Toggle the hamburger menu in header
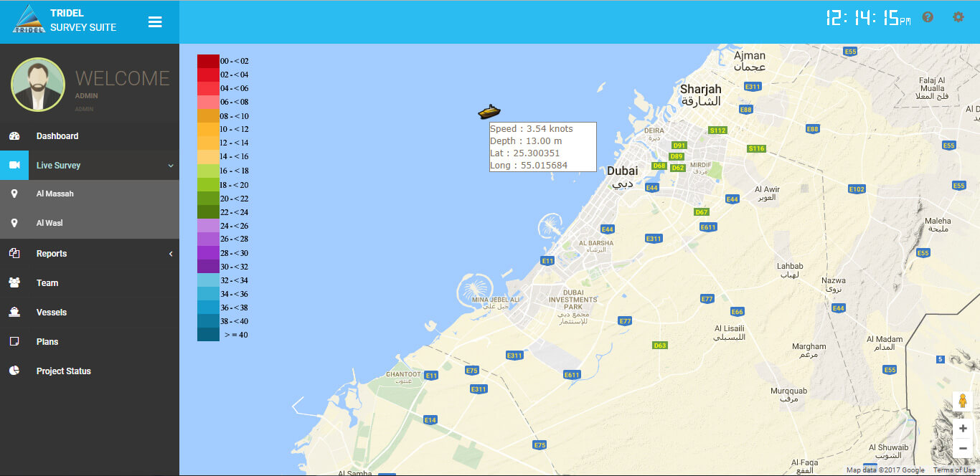980x476 pixels. click(x=155, y=22)
